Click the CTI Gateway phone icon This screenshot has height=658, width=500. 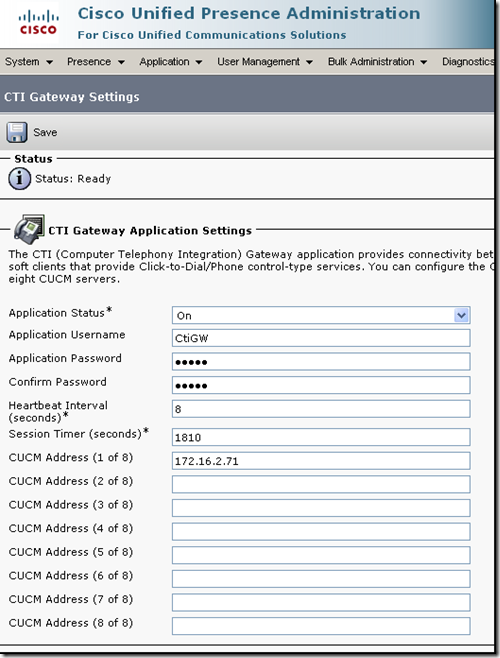click(29, 229)
